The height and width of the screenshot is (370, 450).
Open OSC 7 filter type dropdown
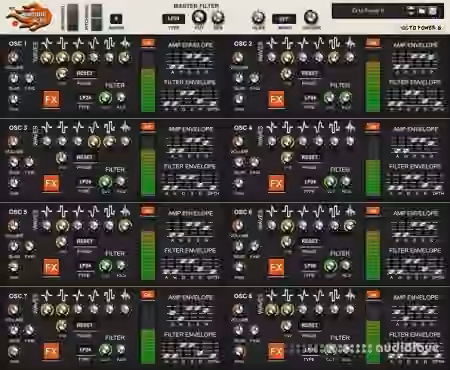tap(85, 350)
